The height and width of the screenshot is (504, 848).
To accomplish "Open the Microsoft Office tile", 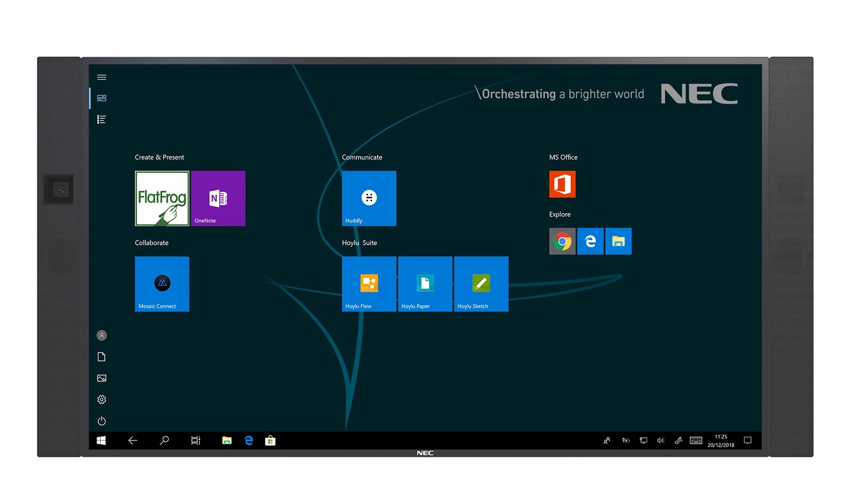I will point(562,184).
